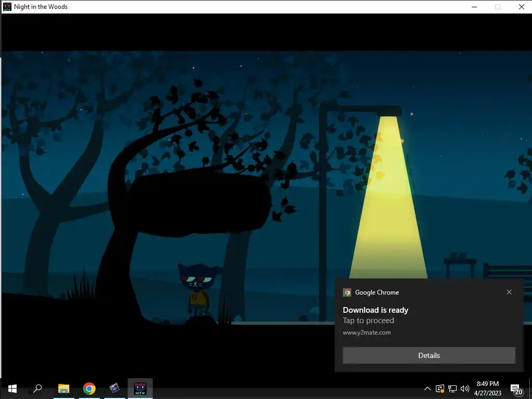Open taskbar search magnifier
The height and width of the screenshot is (399, 532).
37,388
